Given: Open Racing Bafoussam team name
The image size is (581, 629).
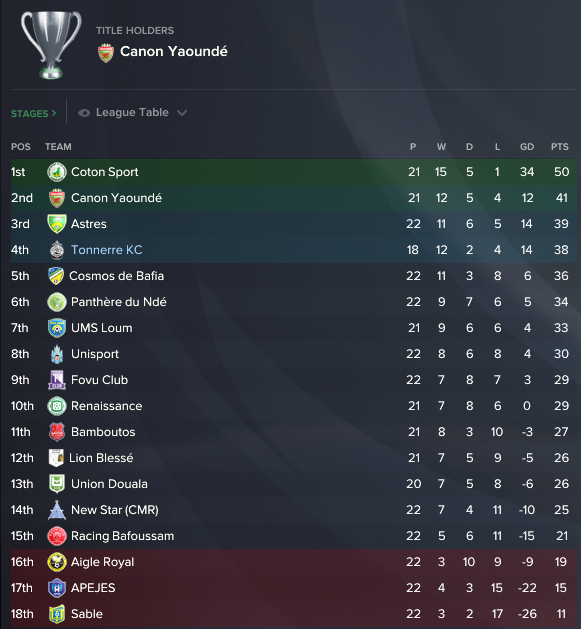Looking at the screenshot, I should [x=122, y=536].
